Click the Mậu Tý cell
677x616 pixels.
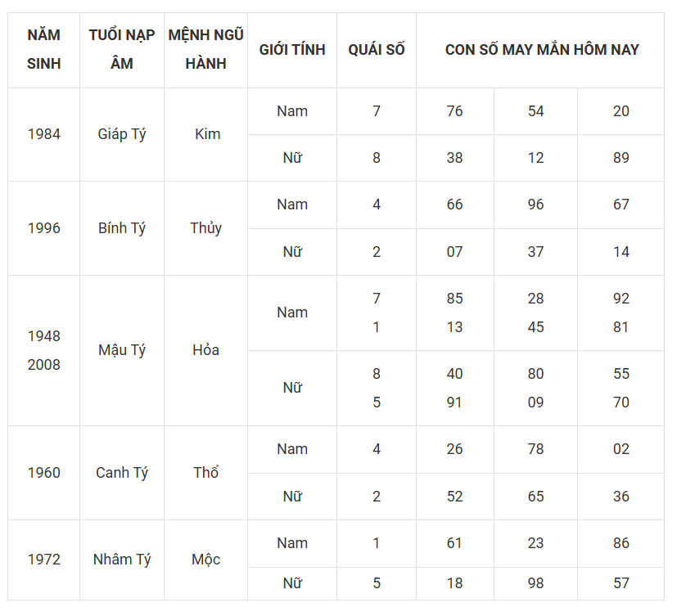tap(122, 350)
